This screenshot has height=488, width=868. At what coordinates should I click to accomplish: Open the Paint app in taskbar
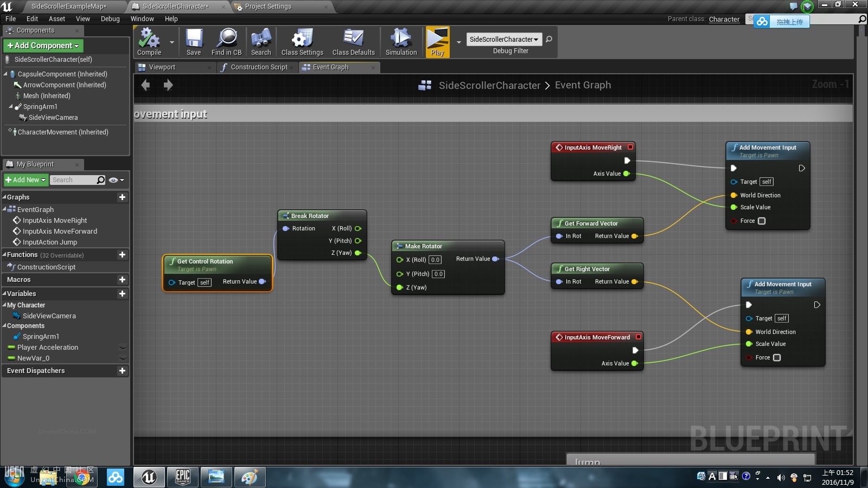pyautogui.click(x=250, y=477)
